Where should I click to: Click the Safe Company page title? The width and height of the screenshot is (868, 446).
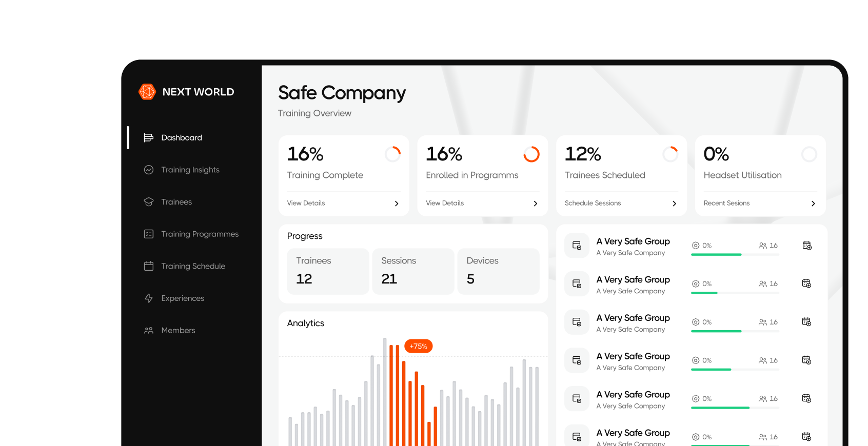click(x=342, y=93)
